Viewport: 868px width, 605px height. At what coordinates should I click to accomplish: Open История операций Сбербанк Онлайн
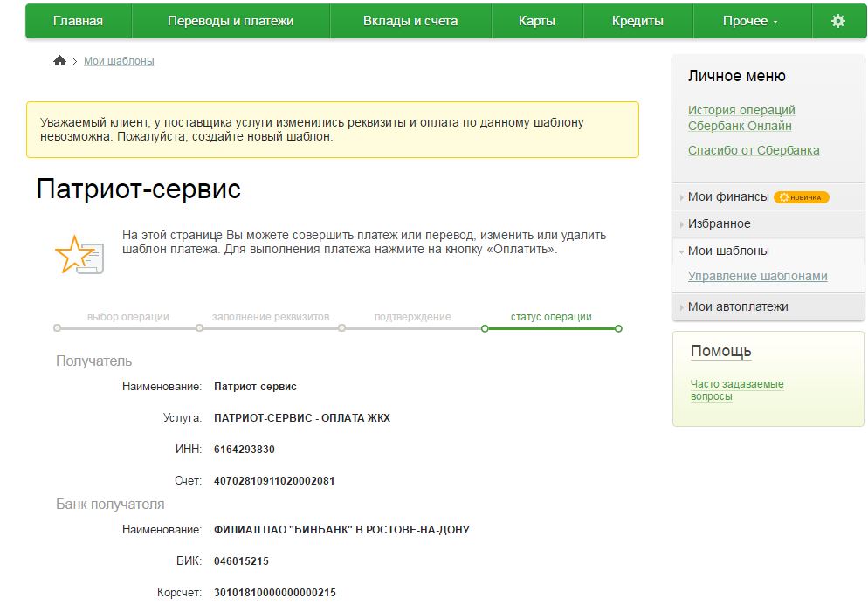pos(741,118)
